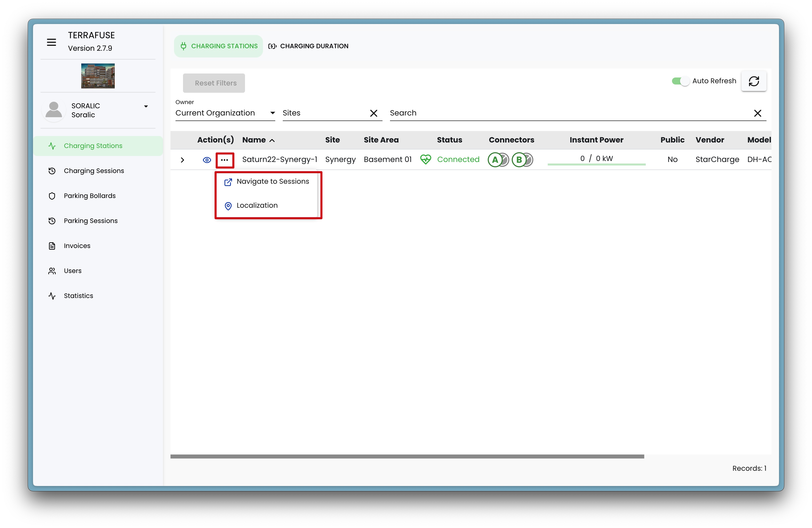This screenshot has width=812, height=528.
Task: Sort by the Name column header
Action: pos(254,140)
